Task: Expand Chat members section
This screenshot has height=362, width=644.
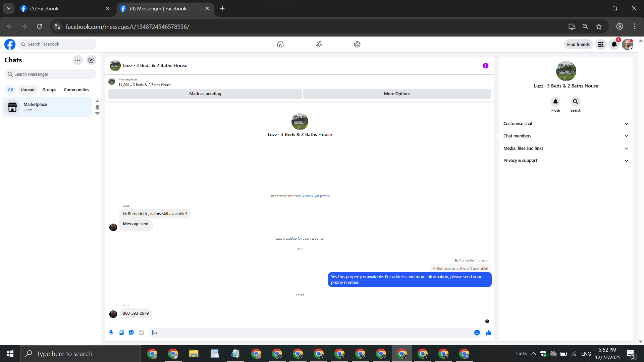Action: click(566, 136)
